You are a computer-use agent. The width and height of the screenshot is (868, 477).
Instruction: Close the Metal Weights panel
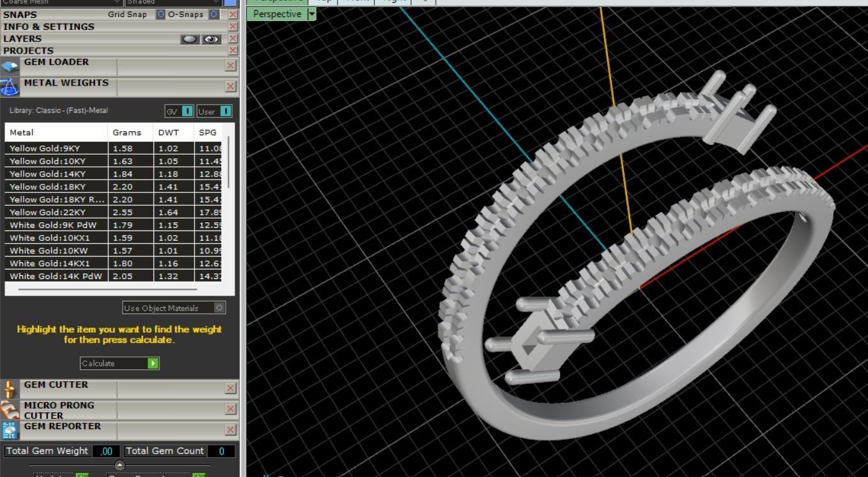pyautogui.click(x=231, y=86)
